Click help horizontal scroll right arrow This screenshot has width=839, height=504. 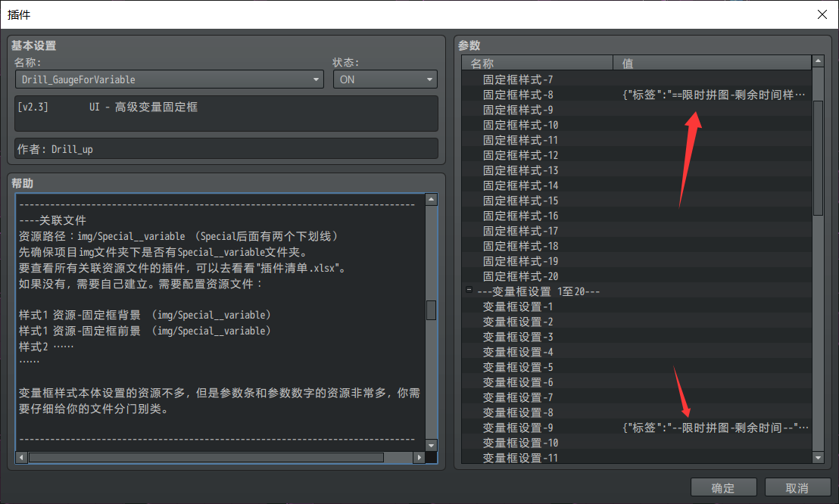(417, 457)
